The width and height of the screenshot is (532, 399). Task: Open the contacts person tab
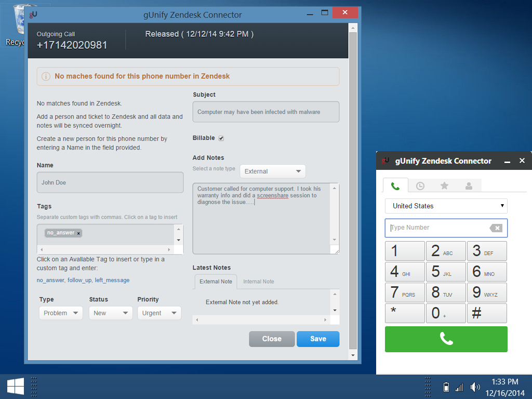tap(469, 185)
